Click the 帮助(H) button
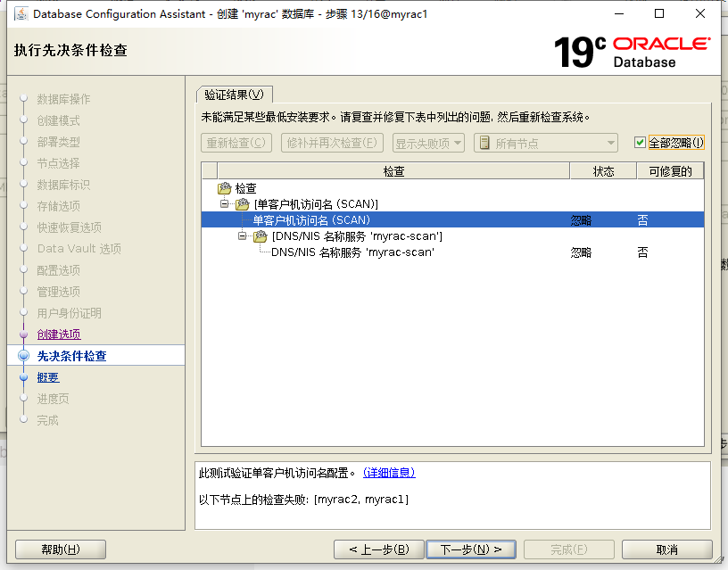728x570 pixels. (61, 549)
